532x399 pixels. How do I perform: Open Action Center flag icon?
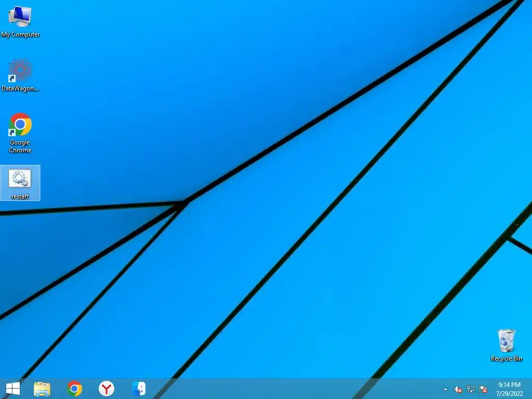tap(483, 389)
